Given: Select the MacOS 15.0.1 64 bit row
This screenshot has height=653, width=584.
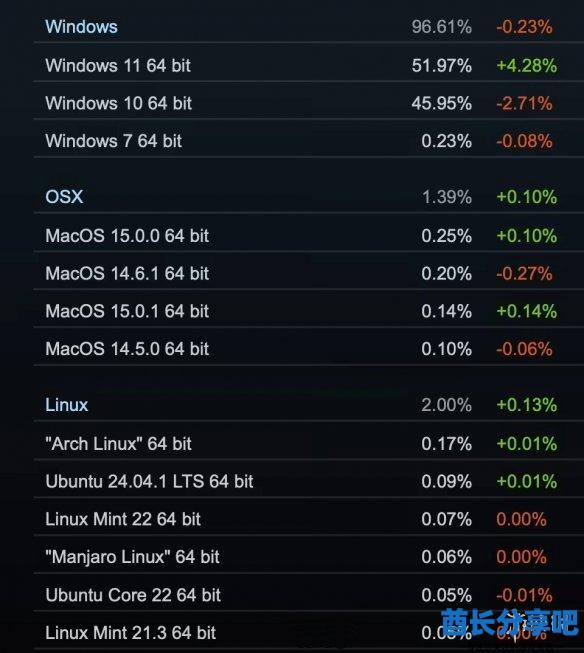Looking at the screenshot, I should coord(309,311).
